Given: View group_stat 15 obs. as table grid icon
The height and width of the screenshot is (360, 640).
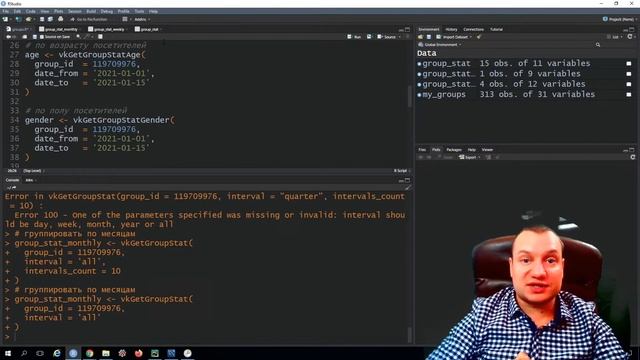Looking at the screenshot, I should [629, 64].
